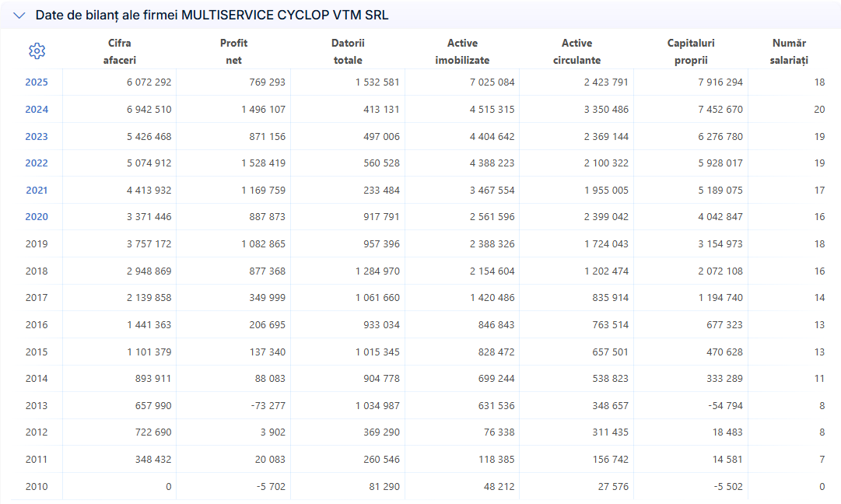Select the 2012 year row label
This screenshot has height=504, width=841.
click(37, 432)
